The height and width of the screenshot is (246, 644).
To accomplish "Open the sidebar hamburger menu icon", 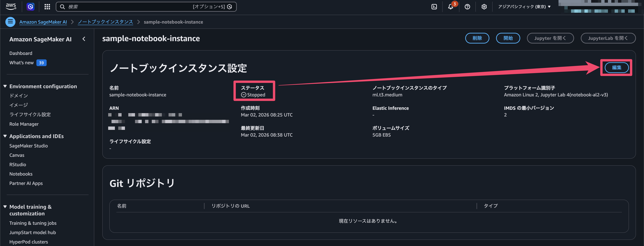I will [x=10, y=22].
